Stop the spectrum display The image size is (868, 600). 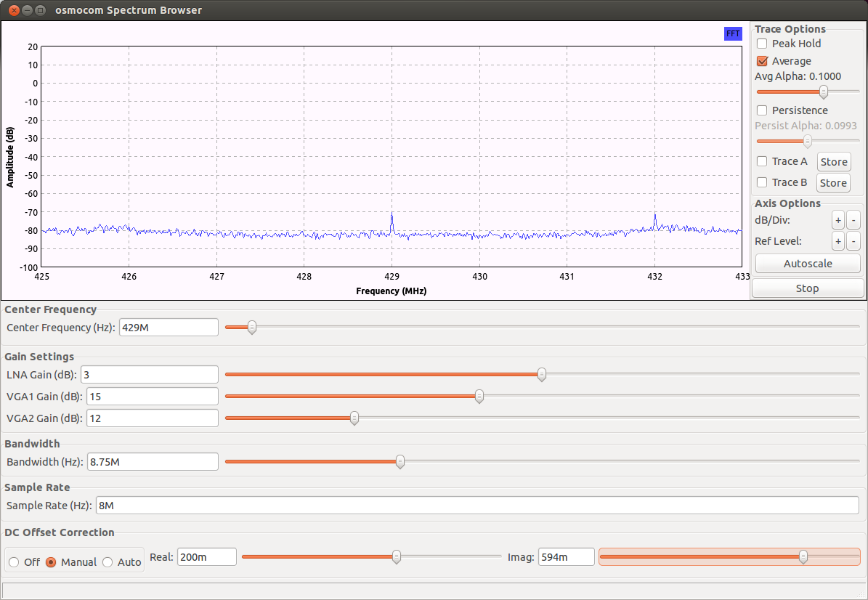click(808, 288)
